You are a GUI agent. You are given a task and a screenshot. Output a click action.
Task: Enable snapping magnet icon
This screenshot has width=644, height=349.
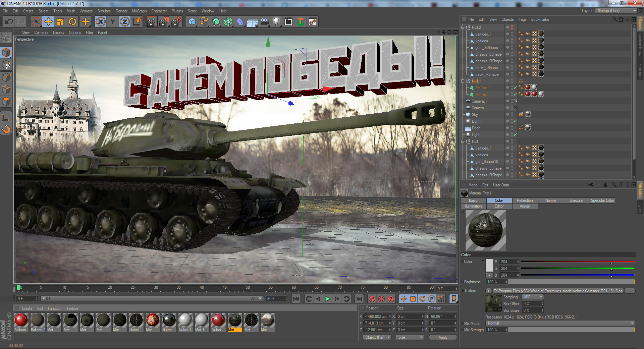point(6,129)
